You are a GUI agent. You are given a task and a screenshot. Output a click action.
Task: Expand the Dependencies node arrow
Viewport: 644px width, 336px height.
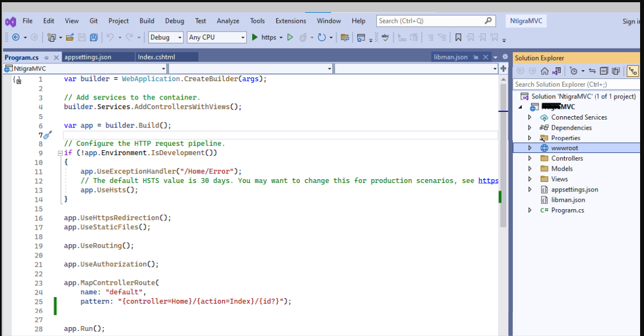pos(530,127)
